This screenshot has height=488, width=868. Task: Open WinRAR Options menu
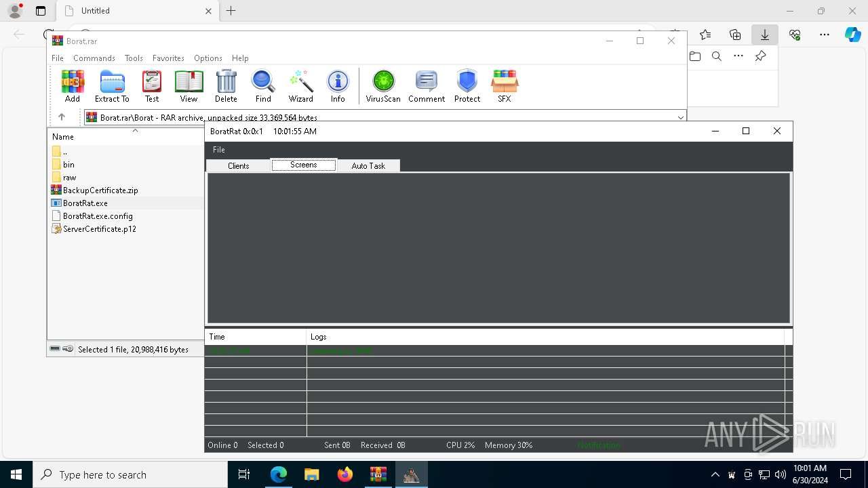(208, 58)
